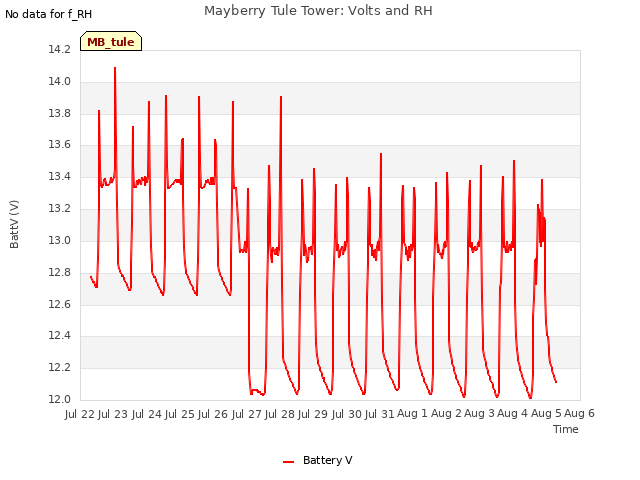This screenshot has width=640, height=480.
Task: Click the Time x-axis label
Action: coord(565,429)
